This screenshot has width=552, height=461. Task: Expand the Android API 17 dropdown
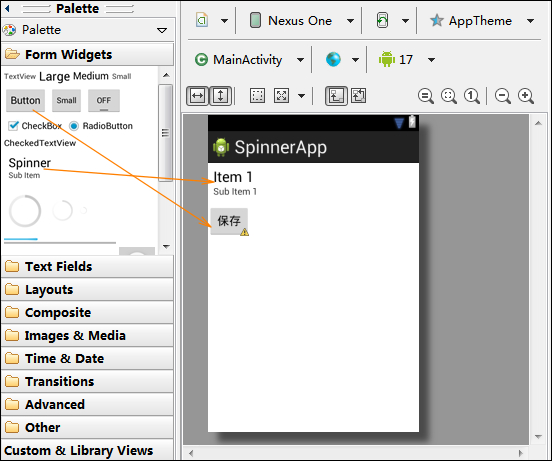(406, 59)
